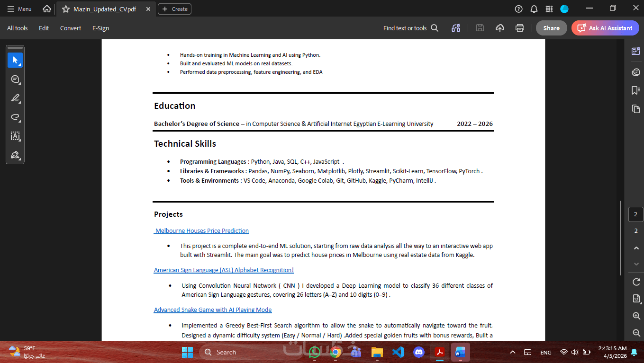Open the Bookmarks panel
This screenshot has width=644, height=363.
[635, 90]
